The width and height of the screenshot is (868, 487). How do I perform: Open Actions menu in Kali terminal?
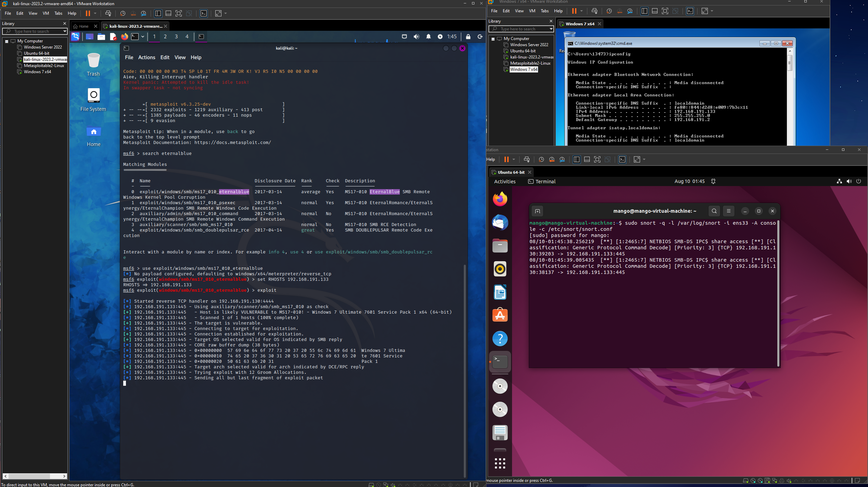(146, 57)
